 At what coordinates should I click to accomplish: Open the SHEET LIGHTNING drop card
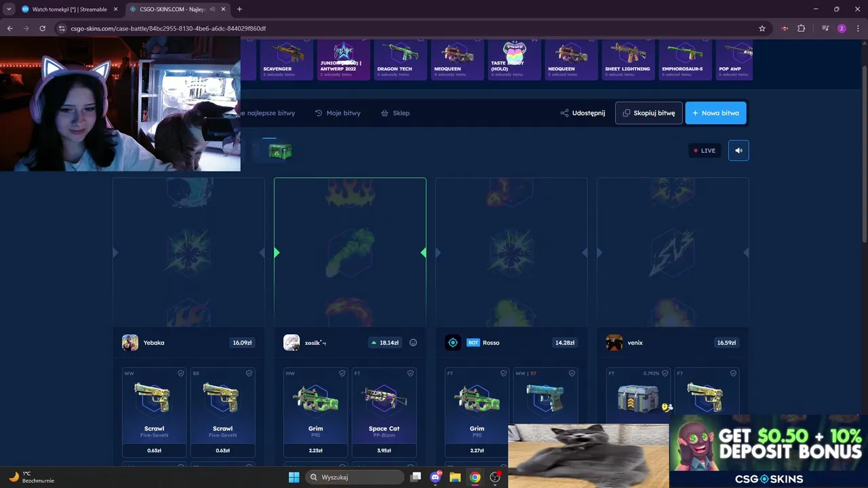627,60
